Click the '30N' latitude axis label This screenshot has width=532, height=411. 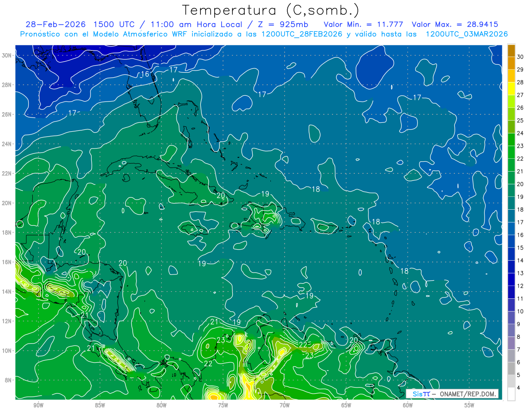click(x=7, y=55)
